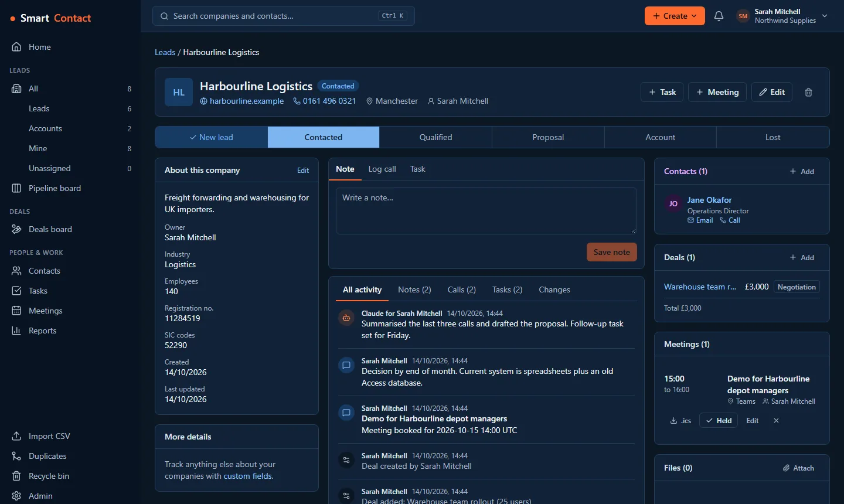844x504 pixels.
Task: Open Admin settings
Action: tap(70, 496)
